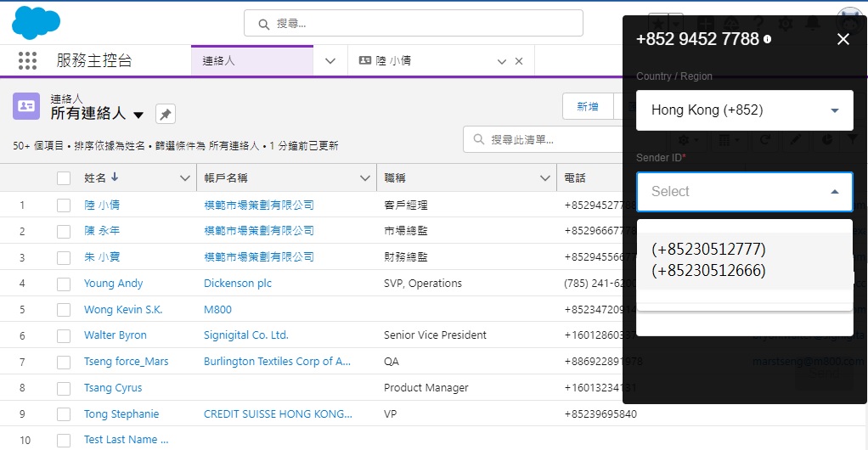Close the SMS panel with the X

pyautogui.click(x=843, y=39)
